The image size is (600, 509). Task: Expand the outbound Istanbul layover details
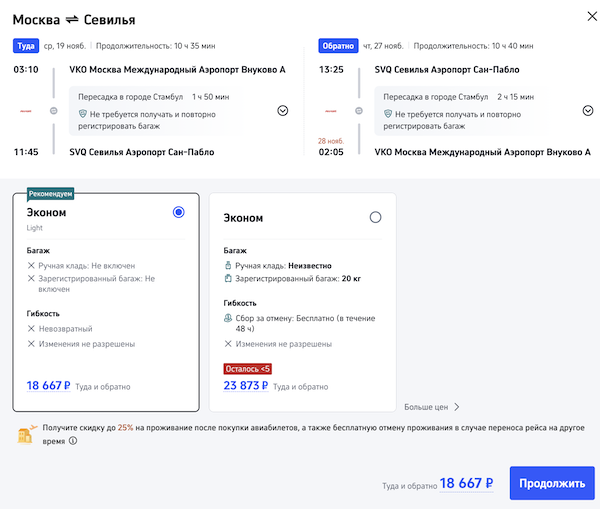click(282, 111)
